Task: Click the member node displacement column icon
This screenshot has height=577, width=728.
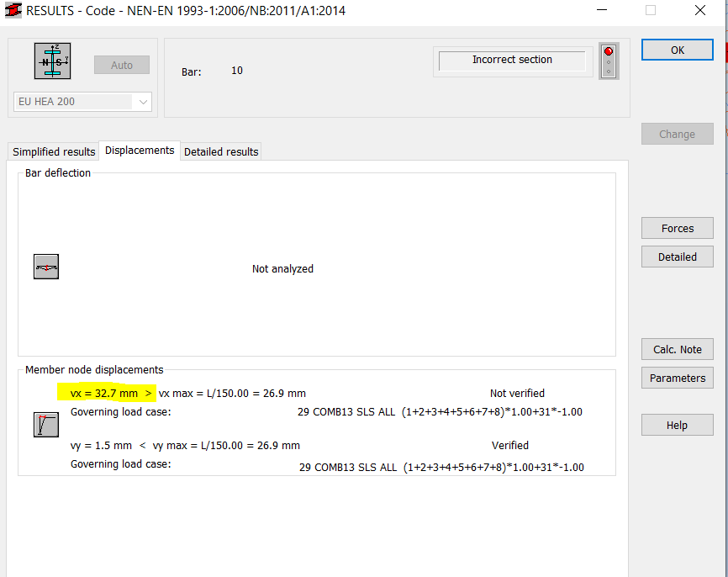Action: [x=46, y=424]
